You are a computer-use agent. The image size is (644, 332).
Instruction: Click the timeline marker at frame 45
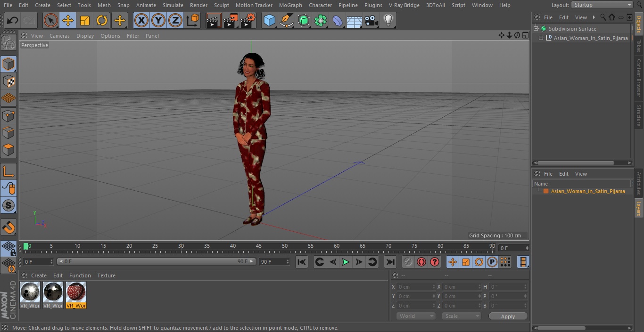(259, 246)
